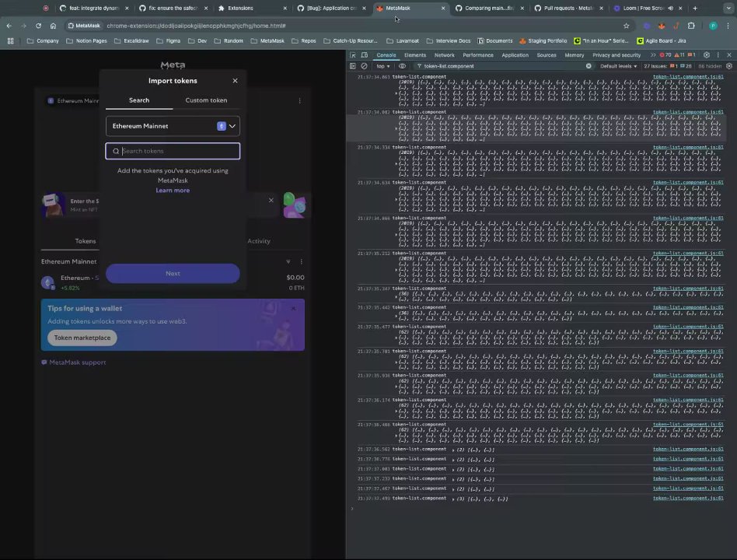Switch to the Extensions browser tab
This screenshot has width=737, height=560.
pos(251,8)
